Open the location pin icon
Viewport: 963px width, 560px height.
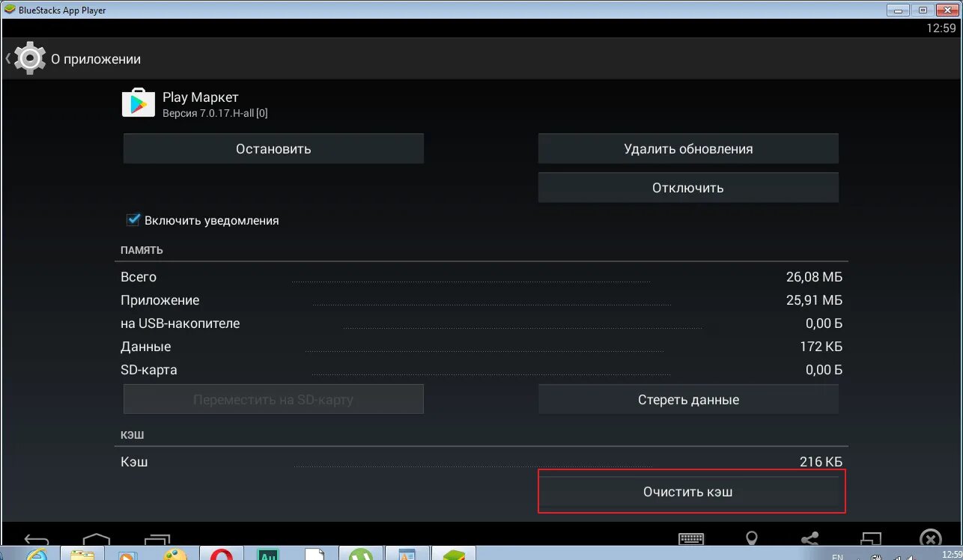coord(751,539)
